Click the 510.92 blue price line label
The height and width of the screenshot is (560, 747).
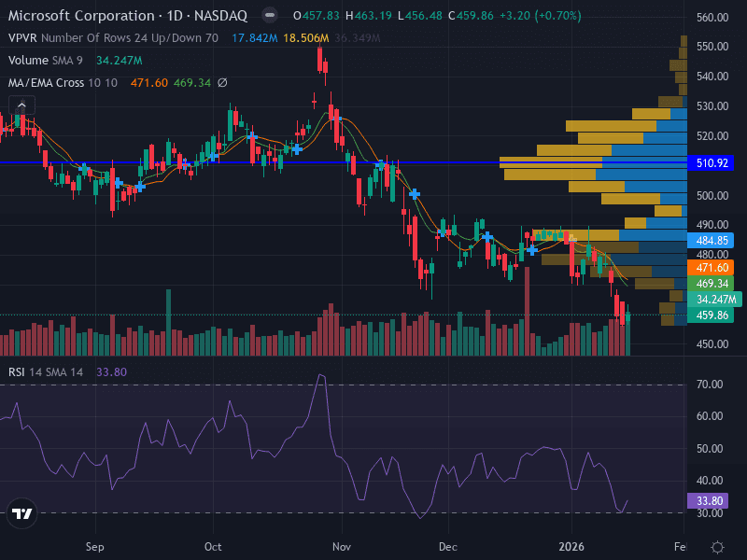tap(712, 163)
